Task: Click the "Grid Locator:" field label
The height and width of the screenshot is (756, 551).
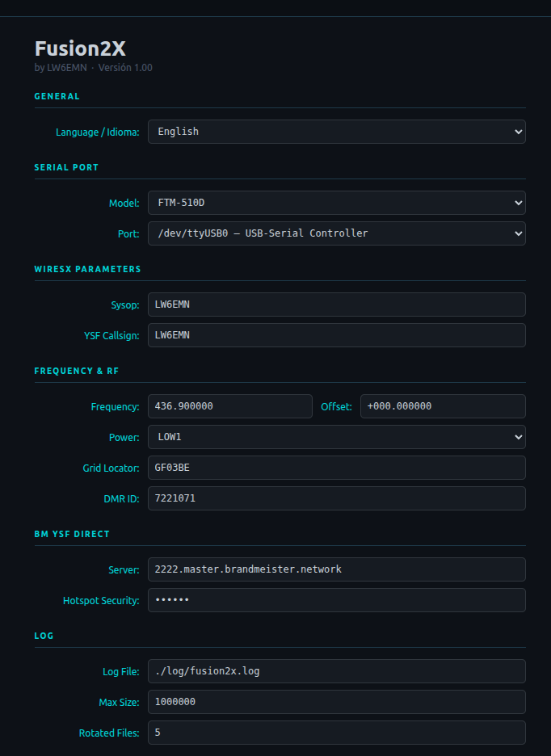Action: pyautogui.click(x=111, y=468)
